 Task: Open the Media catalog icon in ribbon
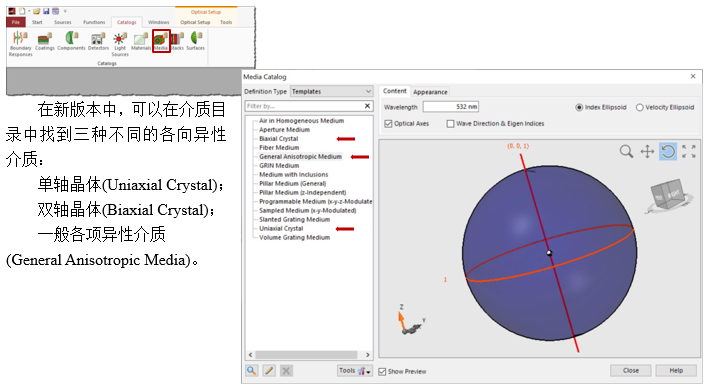pos(161,41)
